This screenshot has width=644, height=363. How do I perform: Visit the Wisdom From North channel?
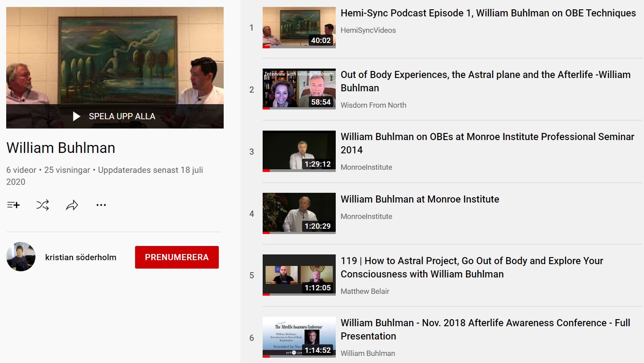[x=373, y=105]
